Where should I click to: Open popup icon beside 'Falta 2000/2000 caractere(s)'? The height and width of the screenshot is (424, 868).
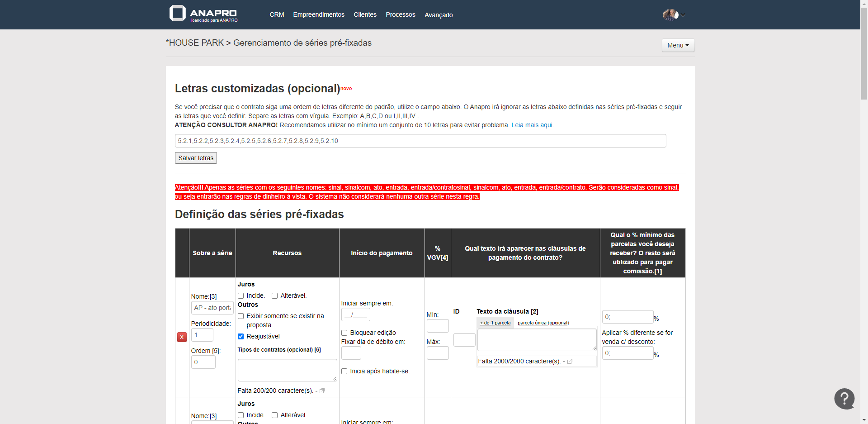(x=570, y=362)
